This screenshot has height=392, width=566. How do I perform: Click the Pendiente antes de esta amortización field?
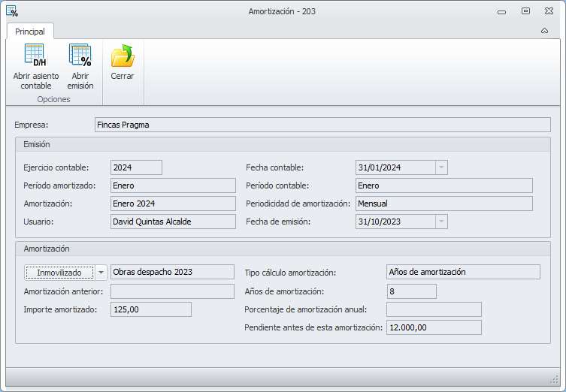[434, 327]
